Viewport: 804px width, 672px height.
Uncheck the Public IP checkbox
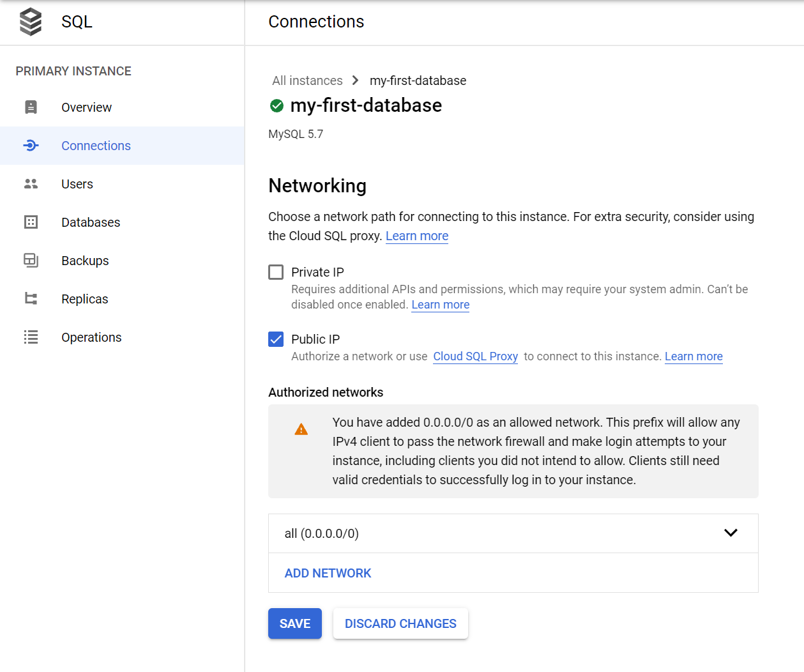click(276, 339)
